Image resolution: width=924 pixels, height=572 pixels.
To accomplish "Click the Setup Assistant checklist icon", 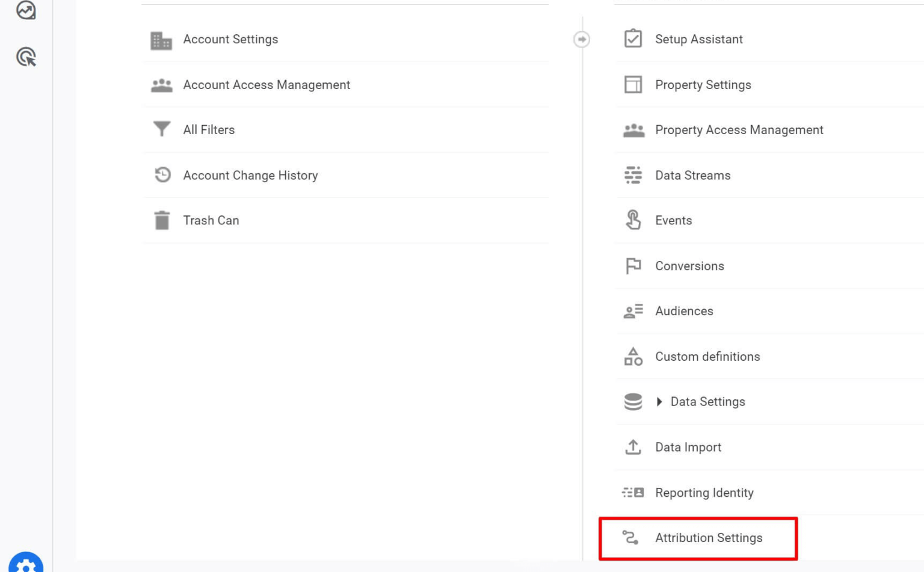I will 633,39.
